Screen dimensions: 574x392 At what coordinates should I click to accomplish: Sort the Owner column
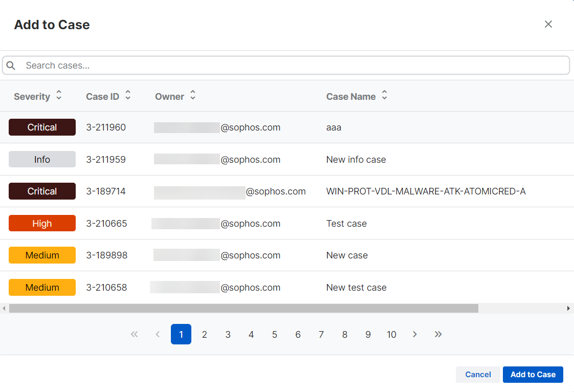[x=192, y=96]
